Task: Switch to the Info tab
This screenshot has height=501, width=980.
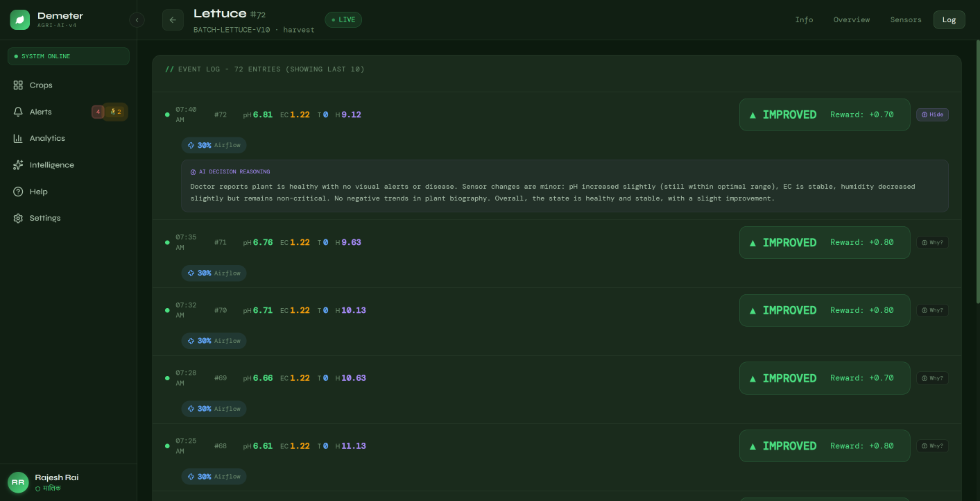Action: pos(804,19)
